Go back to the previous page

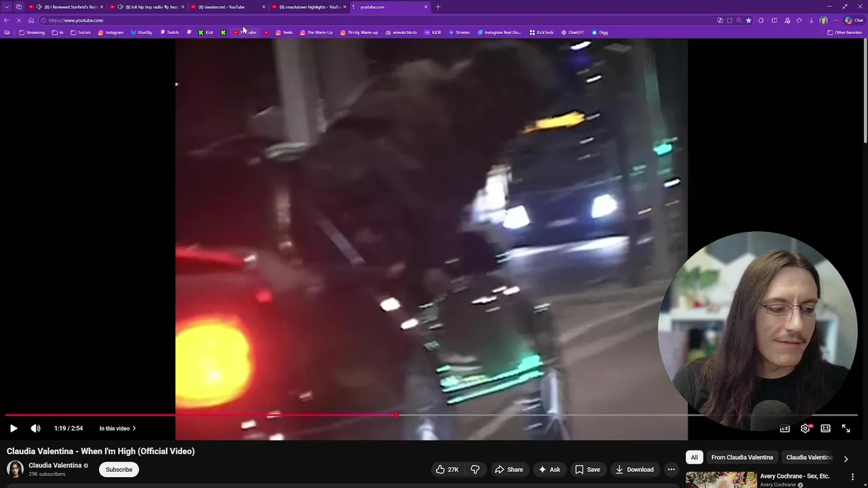click(7, 20)
